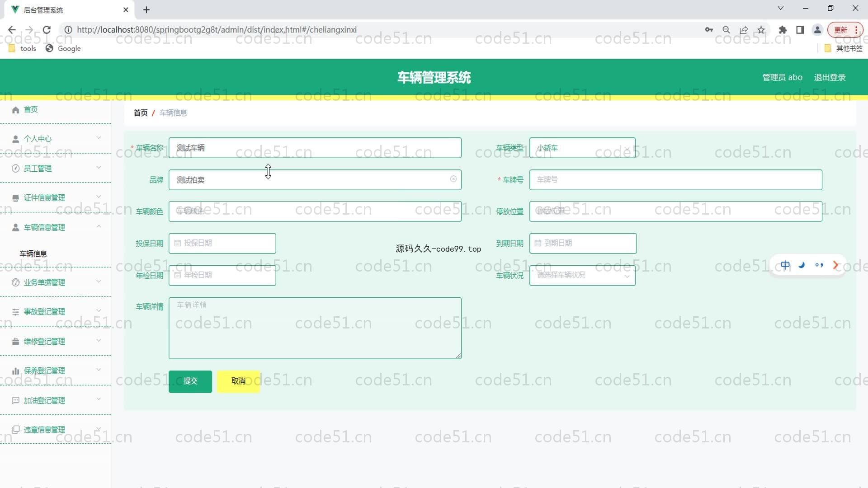This screenshot has height=488, width=868.
Task: Click the bar chart icon beside 保养登记管理
Action: pos(16,371)
